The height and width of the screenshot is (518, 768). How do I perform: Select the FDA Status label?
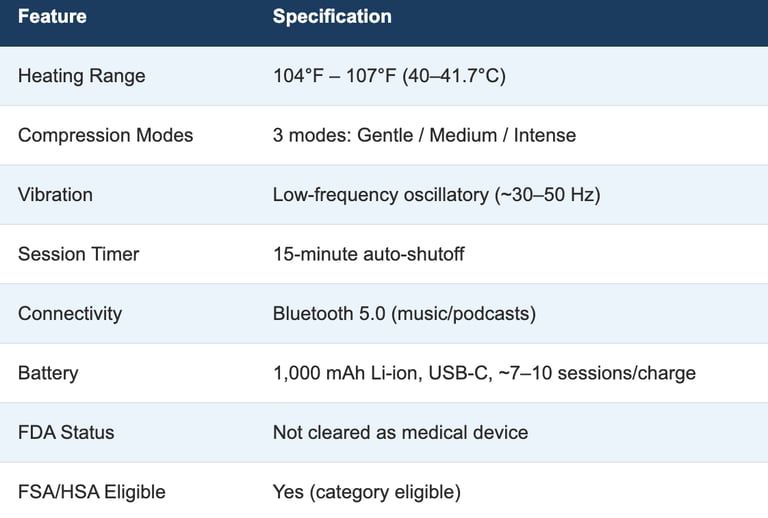click(66, 432)
